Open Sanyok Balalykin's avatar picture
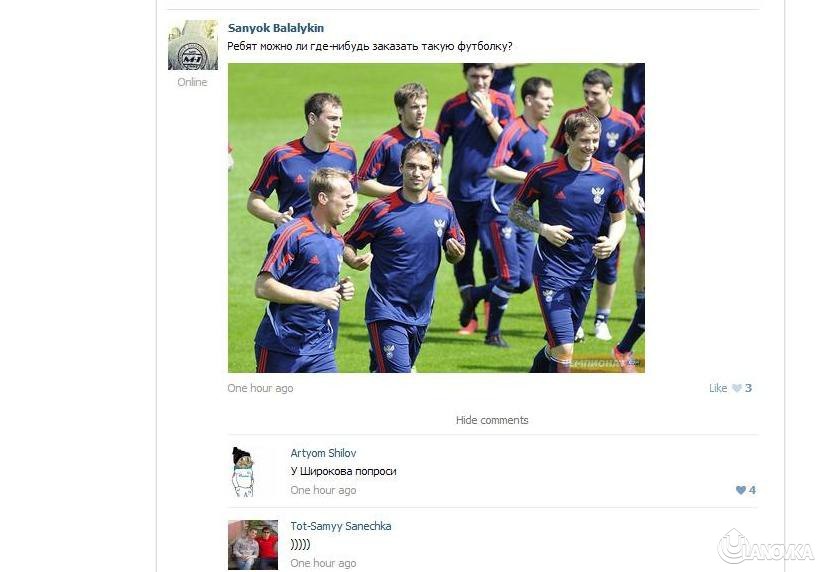 tap(193, 45)
